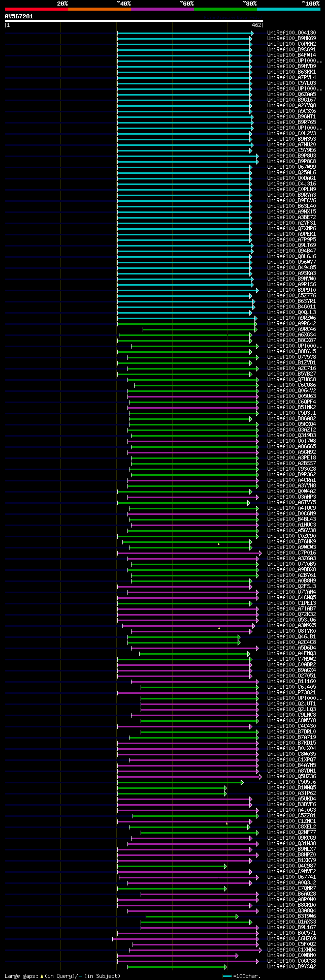The height and width of the screenshot is (980, 325).
Task: Select the UniRef100_Q7XMP6 label
Action: click(291, 228)
